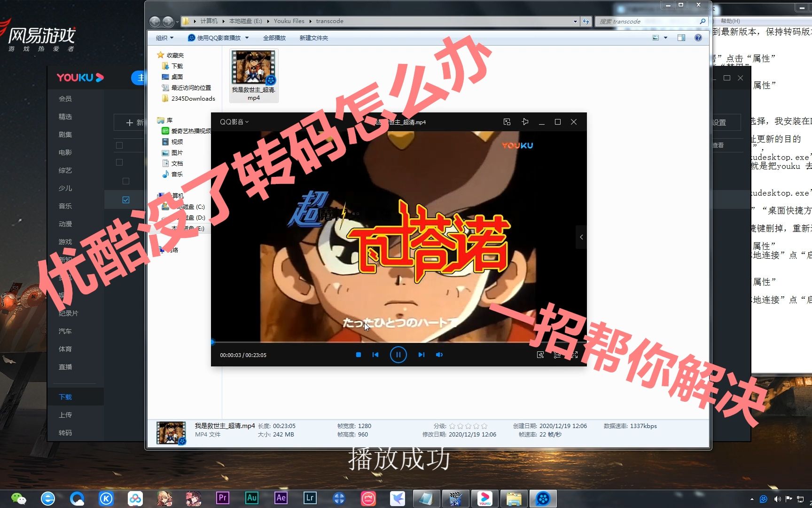Open 下载 section in Youku sidebar
This screenshot has width=812, height=508.
coord(65,397)
